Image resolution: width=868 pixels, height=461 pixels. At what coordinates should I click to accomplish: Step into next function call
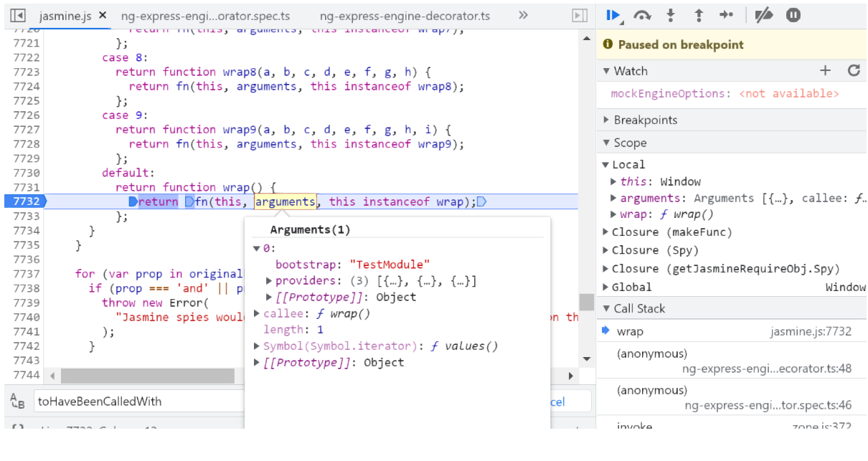tap(671, 15)
